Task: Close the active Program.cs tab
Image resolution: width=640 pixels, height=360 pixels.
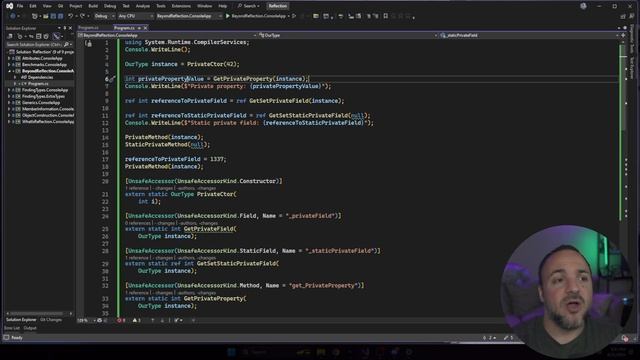Action: click(x=145, y=28)
